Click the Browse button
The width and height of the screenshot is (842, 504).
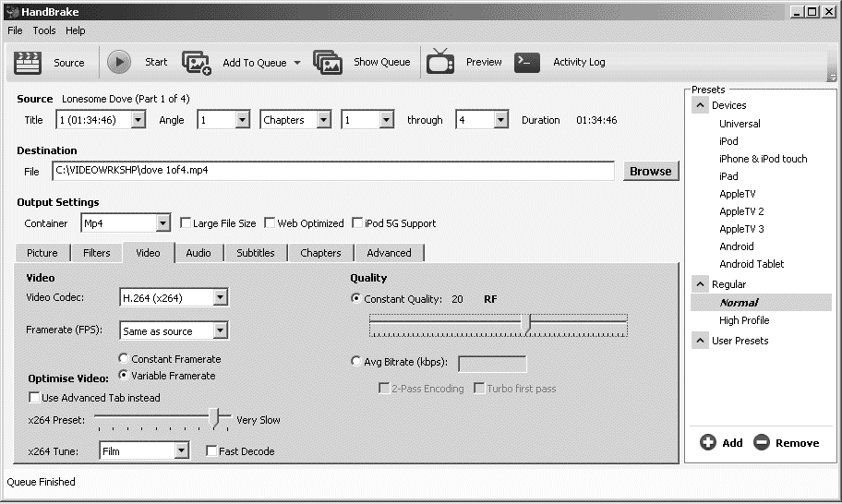[x=651, y=171]
